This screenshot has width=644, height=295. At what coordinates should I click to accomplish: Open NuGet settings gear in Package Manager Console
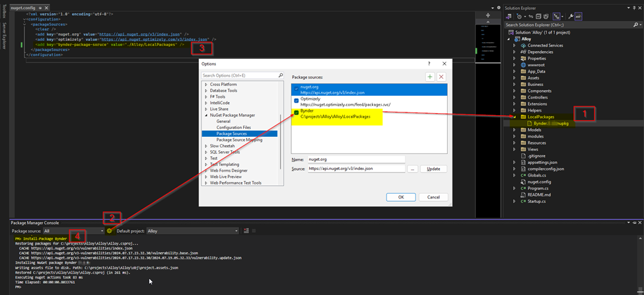coord(110,231)
